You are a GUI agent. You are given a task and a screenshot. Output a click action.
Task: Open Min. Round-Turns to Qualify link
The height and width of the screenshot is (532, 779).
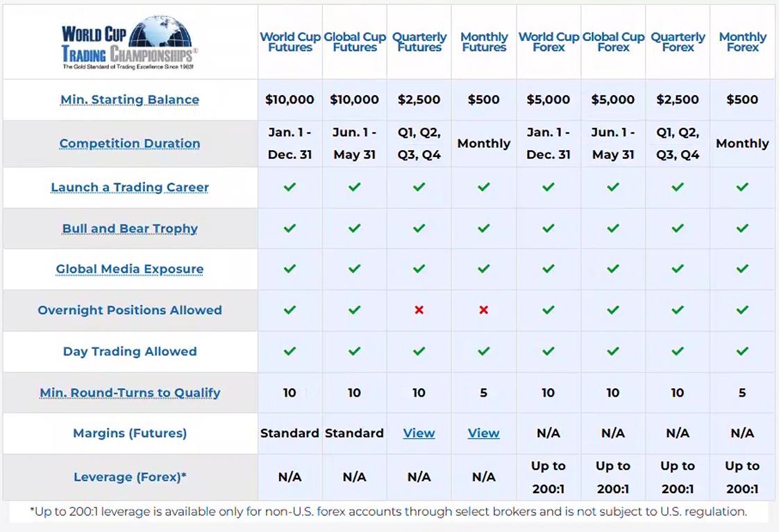tap(130, 393)
